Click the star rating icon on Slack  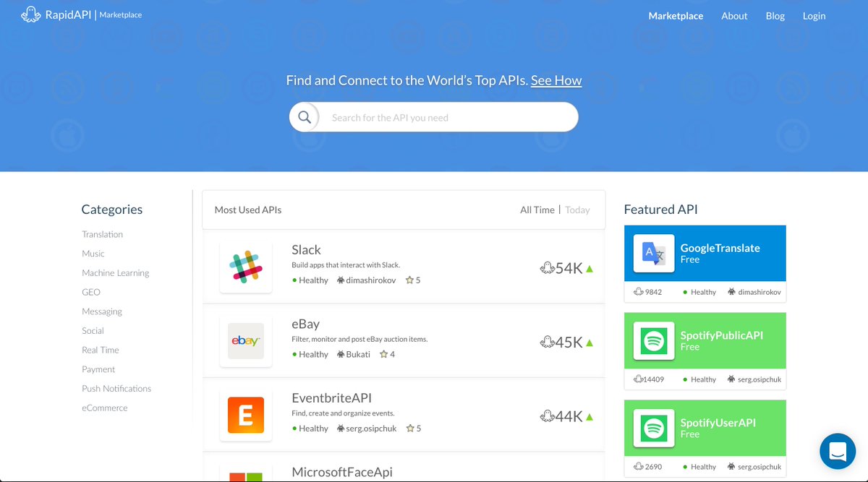409,280
